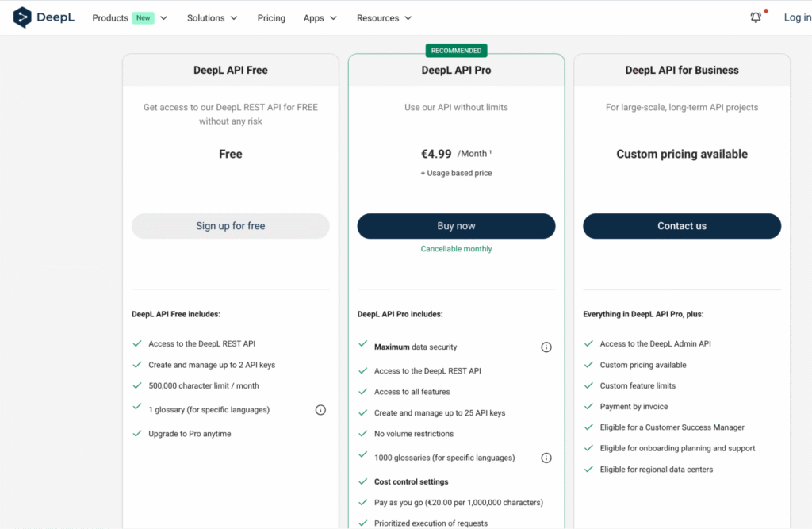812x529 pixels.
Task: Open the Cancellable monthly link
Action: click(456, 248)
